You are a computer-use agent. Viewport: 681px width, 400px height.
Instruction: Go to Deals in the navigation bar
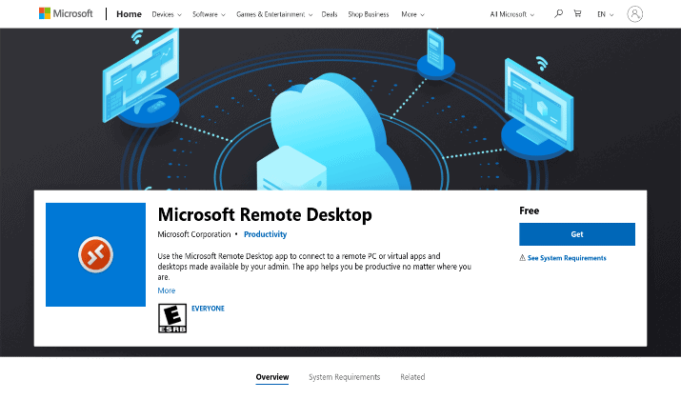tap(329, 14)
